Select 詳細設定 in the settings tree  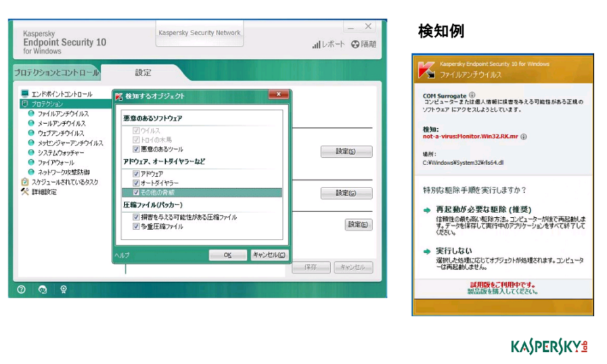point(44,191)
